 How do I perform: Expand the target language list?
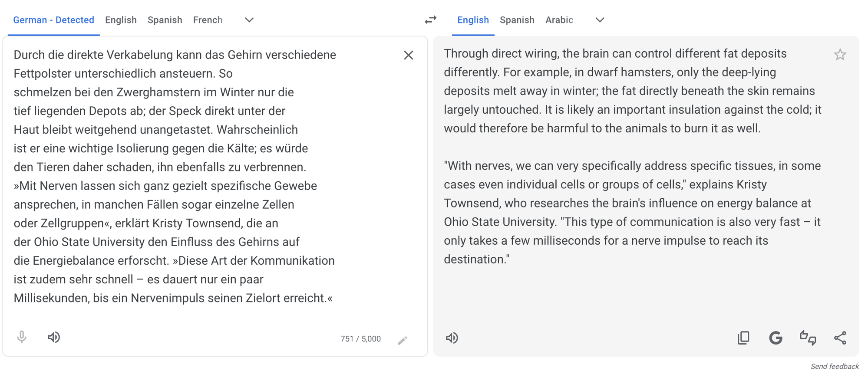[x=599, y=20]
